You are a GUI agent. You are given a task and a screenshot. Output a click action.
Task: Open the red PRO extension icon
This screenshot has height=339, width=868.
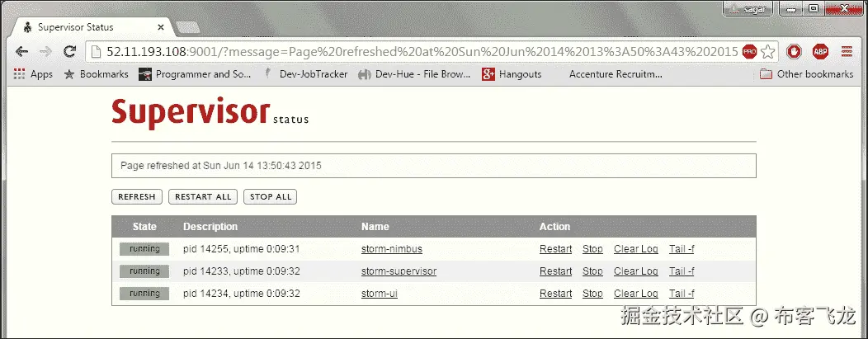tap(749, 52)
